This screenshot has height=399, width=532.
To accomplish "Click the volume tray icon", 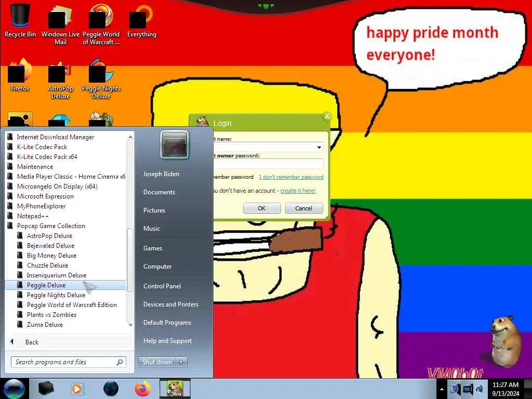I will click(480, 389).
